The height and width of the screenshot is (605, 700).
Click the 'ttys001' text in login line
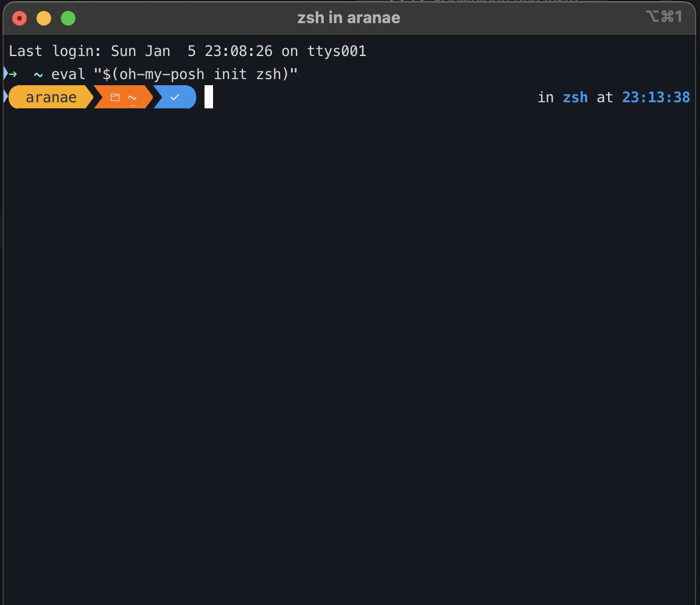[337, 51]
